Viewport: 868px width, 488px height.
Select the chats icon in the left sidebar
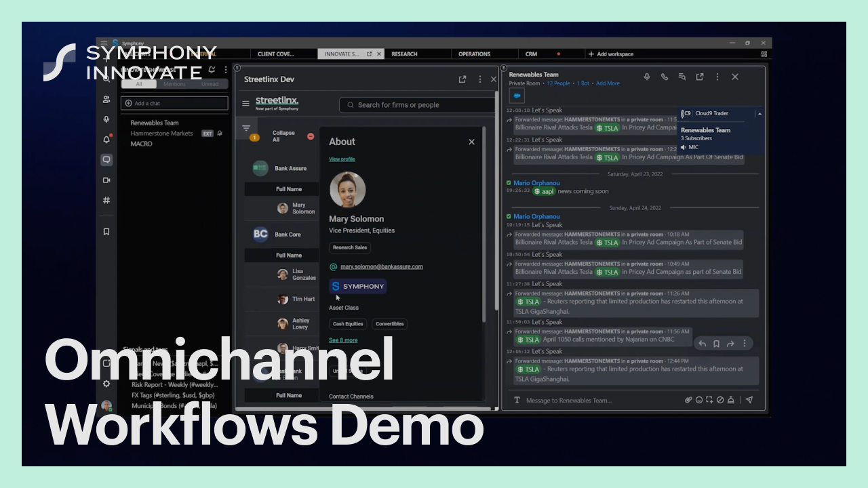click(x=106, y=160)
